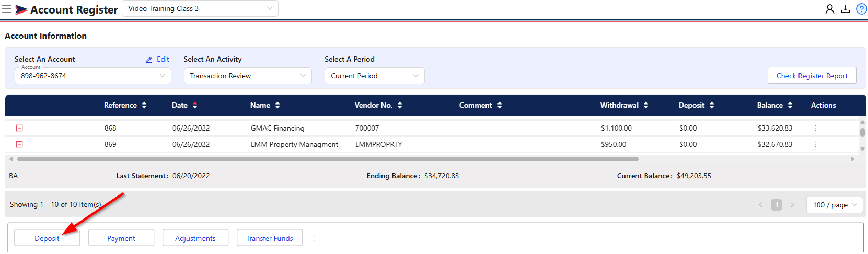The height and width of the screenshot is (254, 868).
Task: Sort by Date column arrows
Action: pos(195,105)
